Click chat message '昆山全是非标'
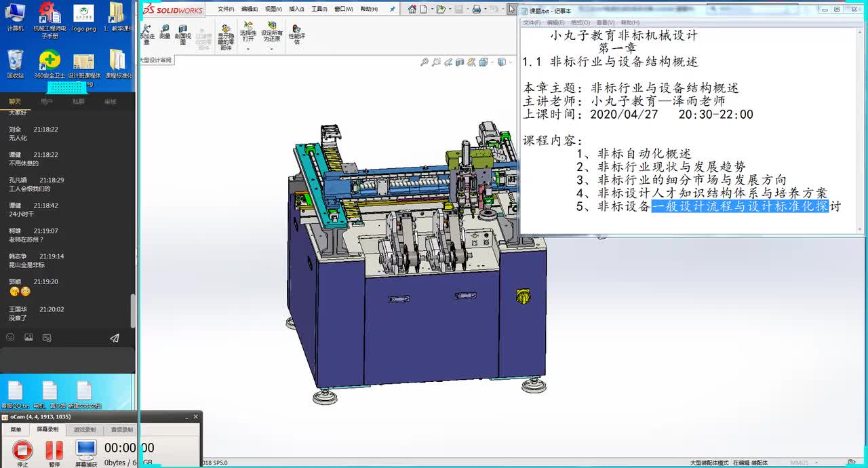 coord(27,265)
